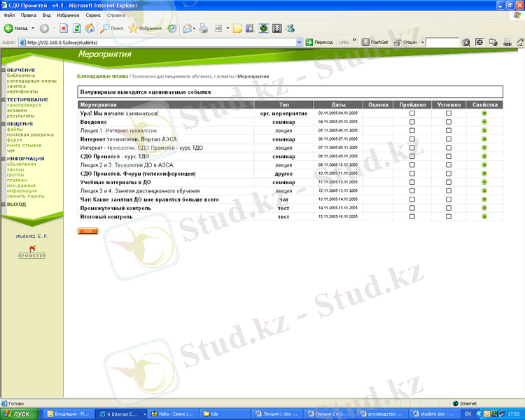Open the Опции dropdown arrow
525x420 pixels.
click(423, 42)
